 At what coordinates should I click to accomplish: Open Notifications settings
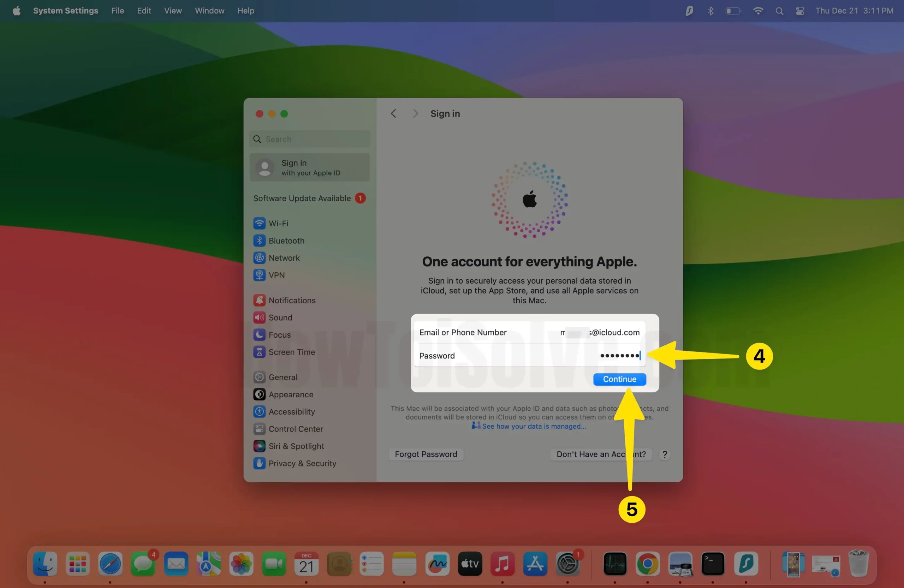tap(292, 300)
